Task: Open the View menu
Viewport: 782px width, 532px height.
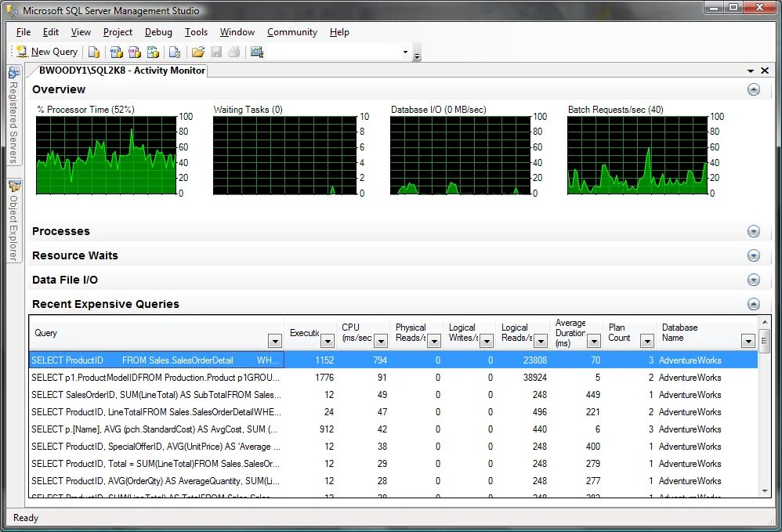Action: click(x=81, y=32)
